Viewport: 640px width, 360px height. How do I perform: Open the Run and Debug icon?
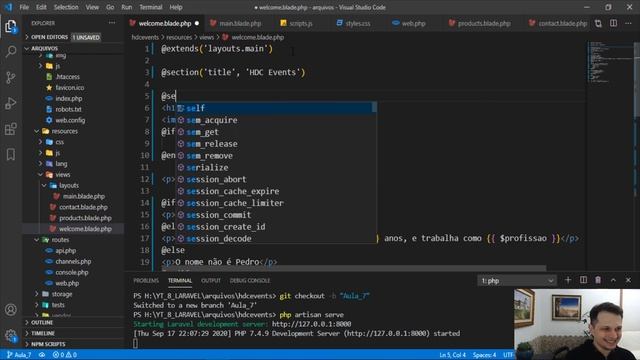(x=11, y=103)
